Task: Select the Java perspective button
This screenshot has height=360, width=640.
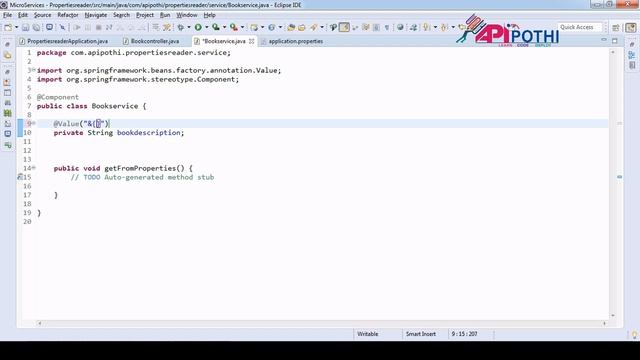Action: click(631, 27)
